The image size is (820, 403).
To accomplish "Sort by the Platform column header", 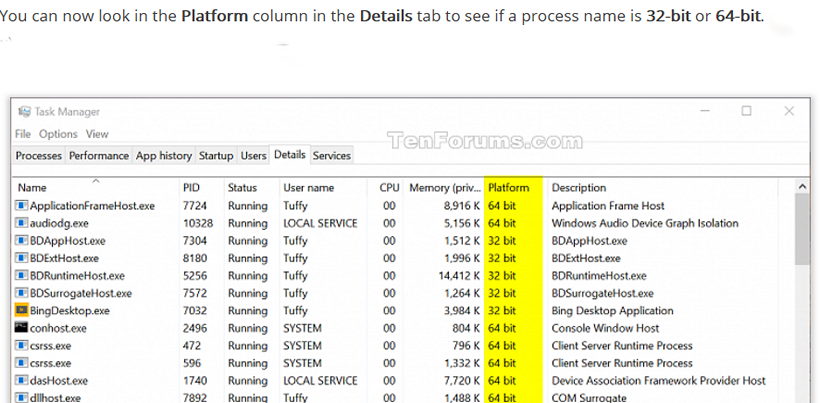I will 509,188.
